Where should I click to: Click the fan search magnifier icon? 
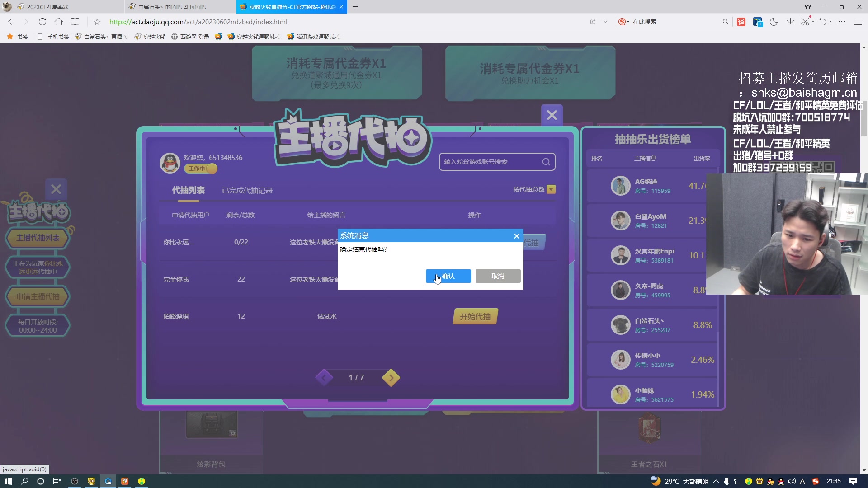546,162
